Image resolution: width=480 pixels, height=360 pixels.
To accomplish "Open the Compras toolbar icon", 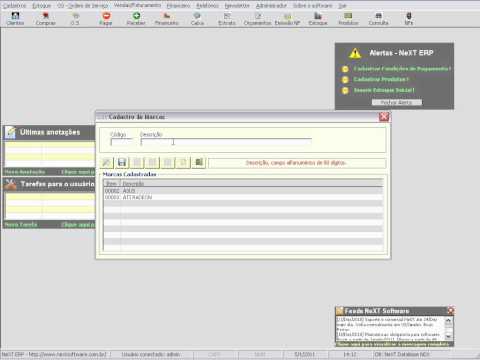I will click(46, 19).
